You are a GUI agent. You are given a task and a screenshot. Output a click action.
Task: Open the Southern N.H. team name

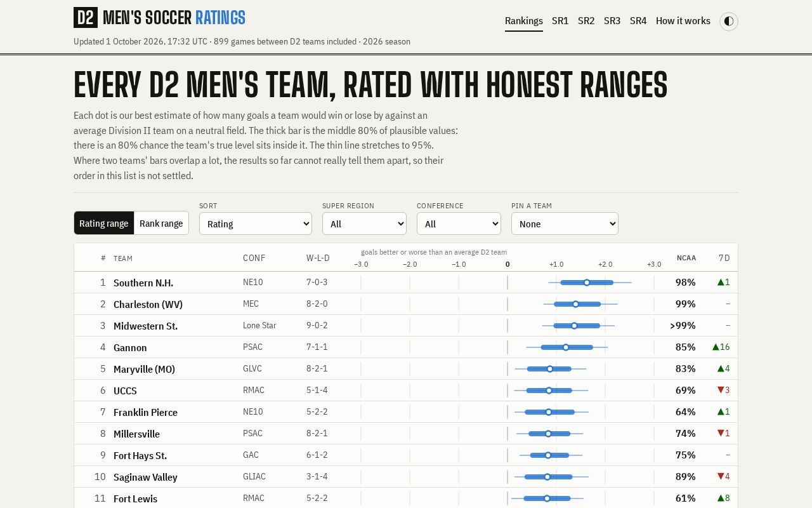[x=143, y=283]
